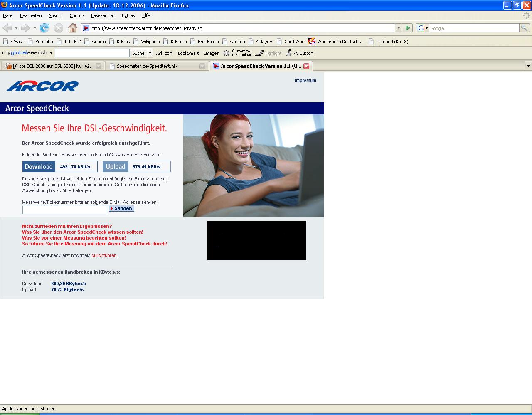The height and width of the screenshot is (415, 532).
Task: Click 'So führen Sie Ihre Messung' link
Action: (94, 244)
